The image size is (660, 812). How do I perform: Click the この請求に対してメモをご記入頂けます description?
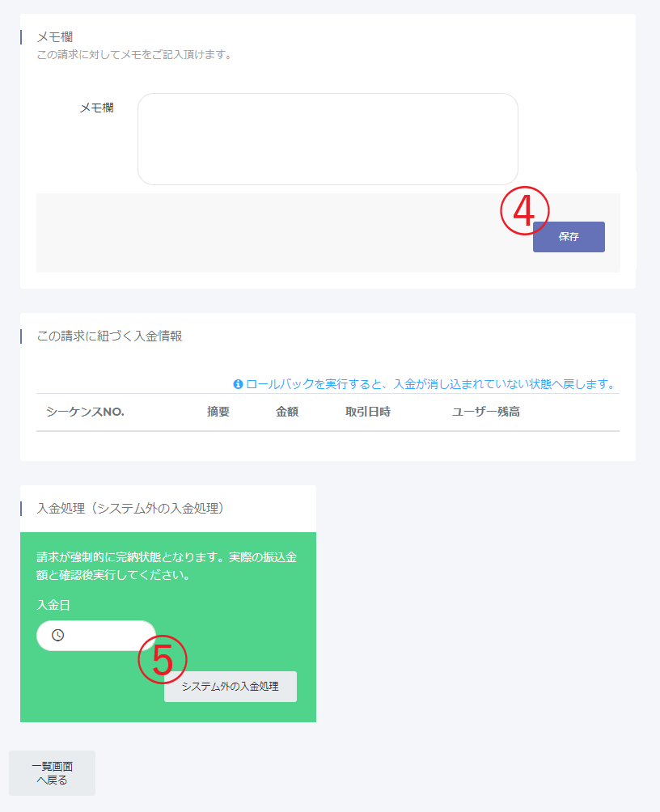tap(134, 54)
